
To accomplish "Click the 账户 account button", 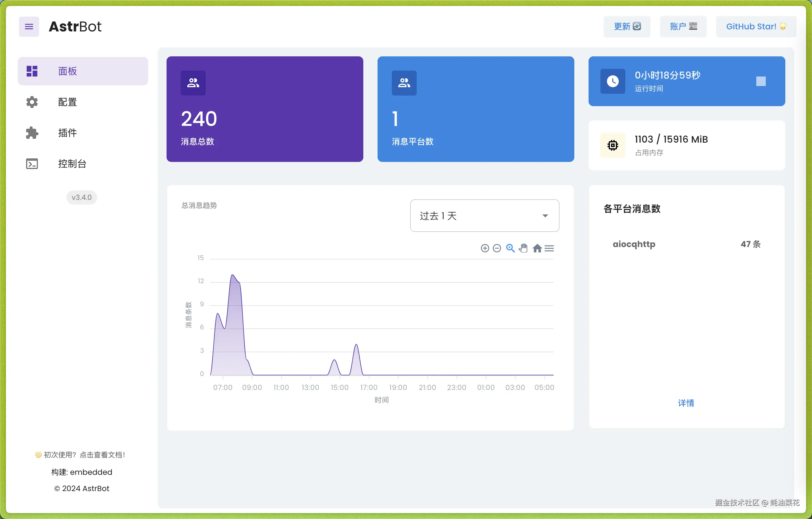I will (682, 26).
